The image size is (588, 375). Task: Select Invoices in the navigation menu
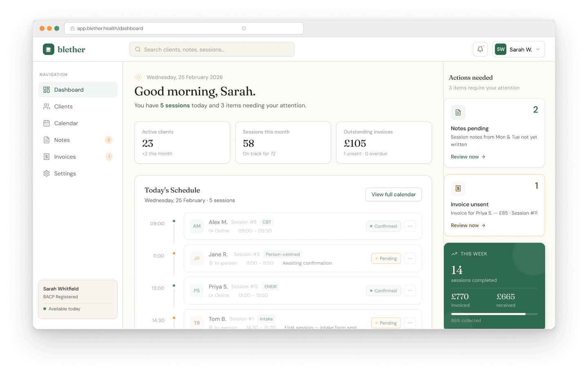(x=65, y=156)
